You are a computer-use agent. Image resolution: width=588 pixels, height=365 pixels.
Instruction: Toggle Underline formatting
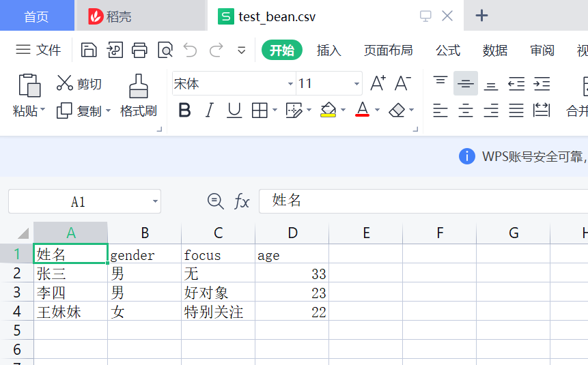[234, 110]
